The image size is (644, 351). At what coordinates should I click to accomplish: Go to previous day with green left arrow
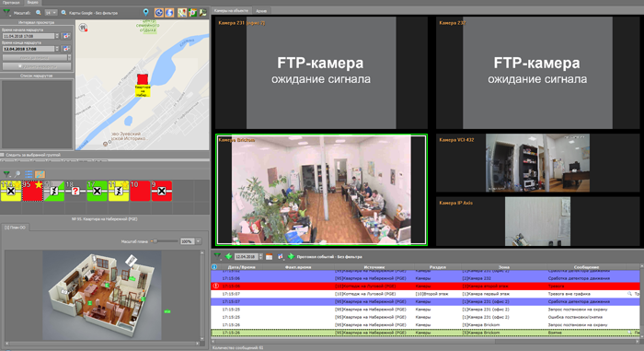tap(229, 257)
